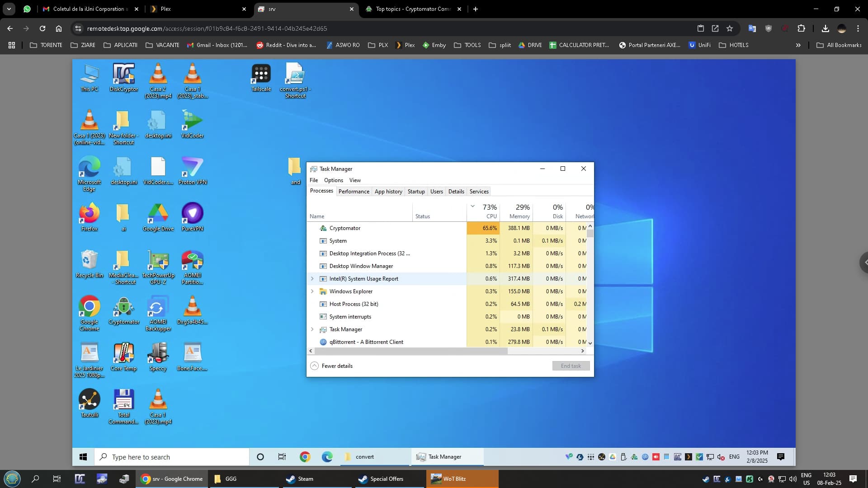Open Steam in the local taskbar
Image resolution: width=868 pixels, height=488 pixels.
(317, 479)
